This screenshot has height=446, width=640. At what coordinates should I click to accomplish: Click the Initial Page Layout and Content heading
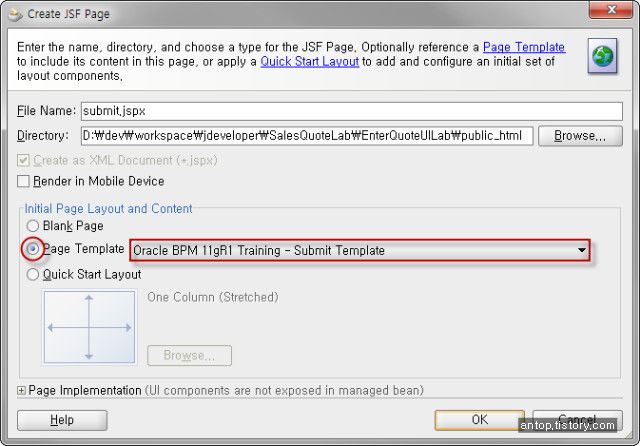(x=108, y=209)
